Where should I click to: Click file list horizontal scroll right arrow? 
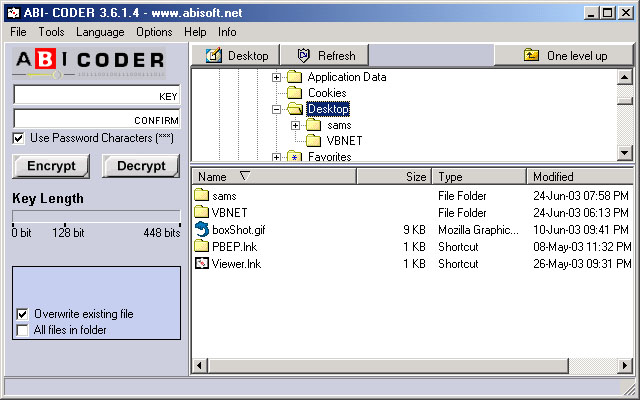click(x=625, y=365)
